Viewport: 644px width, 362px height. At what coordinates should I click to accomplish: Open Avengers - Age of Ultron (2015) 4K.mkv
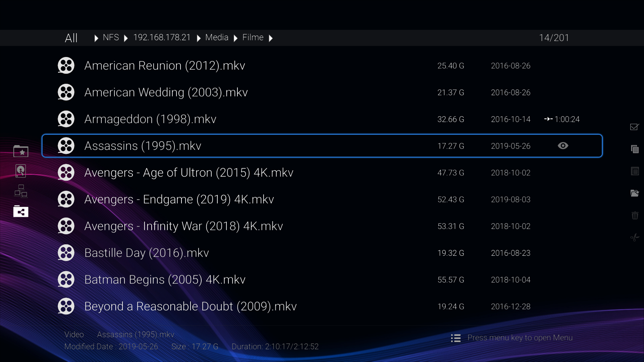(189, 173)
